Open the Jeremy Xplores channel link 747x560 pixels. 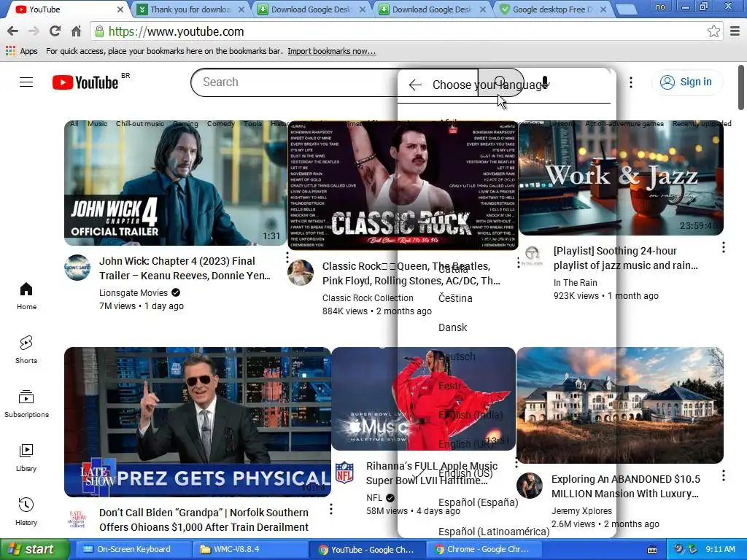pos(581,511)
